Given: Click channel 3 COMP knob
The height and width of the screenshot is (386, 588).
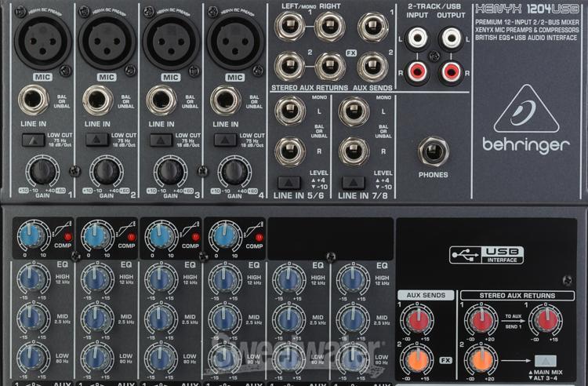Looking at the screenshot, I should (162, 236).
